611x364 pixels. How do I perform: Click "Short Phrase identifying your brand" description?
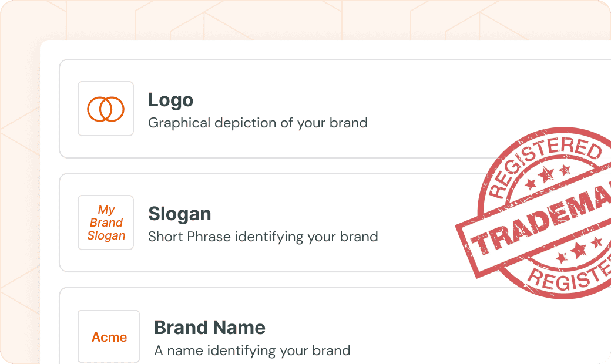coord(263,237)
